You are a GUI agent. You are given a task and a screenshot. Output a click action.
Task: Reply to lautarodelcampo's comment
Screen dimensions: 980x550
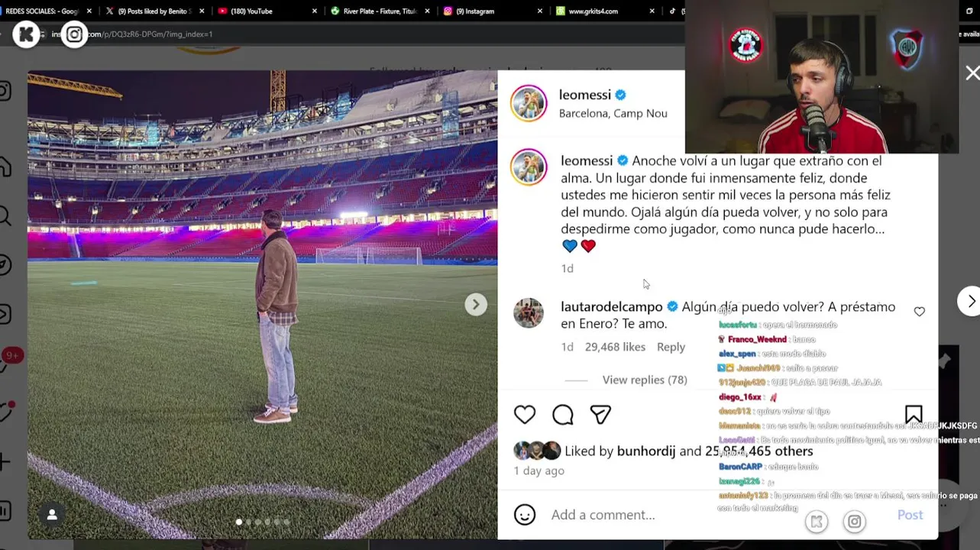point(671,347)
